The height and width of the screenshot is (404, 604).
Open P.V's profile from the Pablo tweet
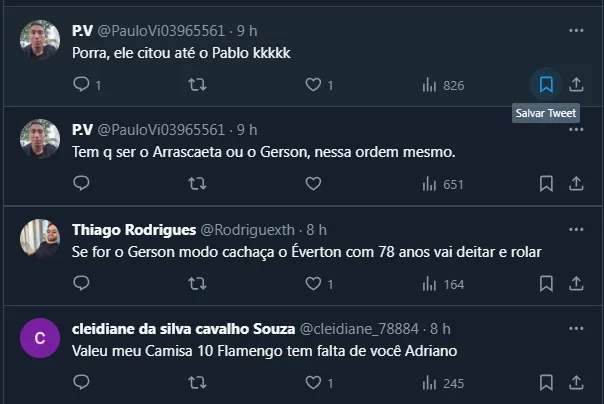(x=83, y=31)
